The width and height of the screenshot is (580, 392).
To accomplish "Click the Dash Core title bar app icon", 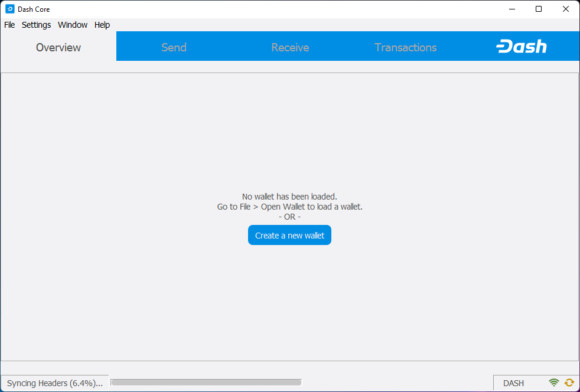I will (x=9, y=9).
